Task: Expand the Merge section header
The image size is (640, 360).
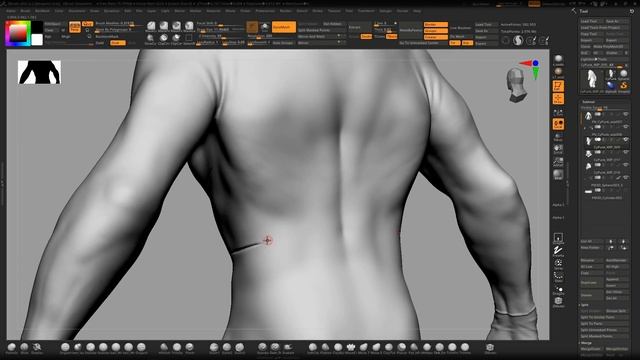Action: pyautogui.click(x=586, y=343)
